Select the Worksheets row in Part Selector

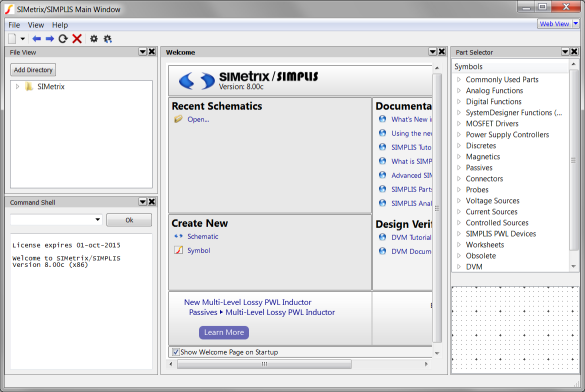point(511,245)
